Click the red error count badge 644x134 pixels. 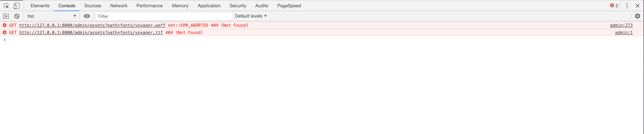(614, 6)
